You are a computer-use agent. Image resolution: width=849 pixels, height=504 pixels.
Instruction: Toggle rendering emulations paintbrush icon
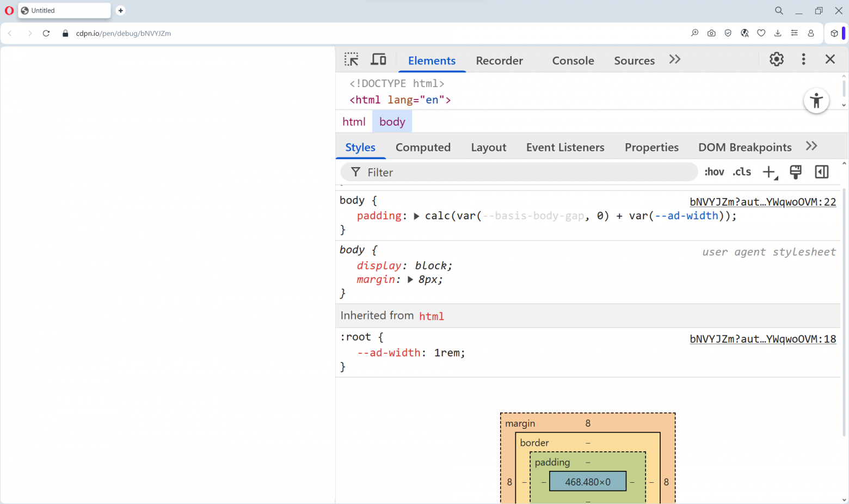pyautogui.click(x=795, y=172)
